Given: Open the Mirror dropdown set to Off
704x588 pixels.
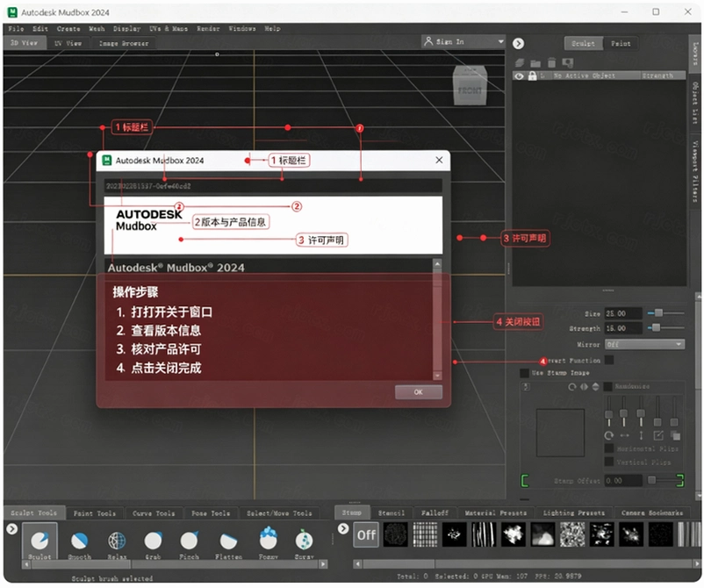Looking at the screenshot, I should tap(644, 344).
